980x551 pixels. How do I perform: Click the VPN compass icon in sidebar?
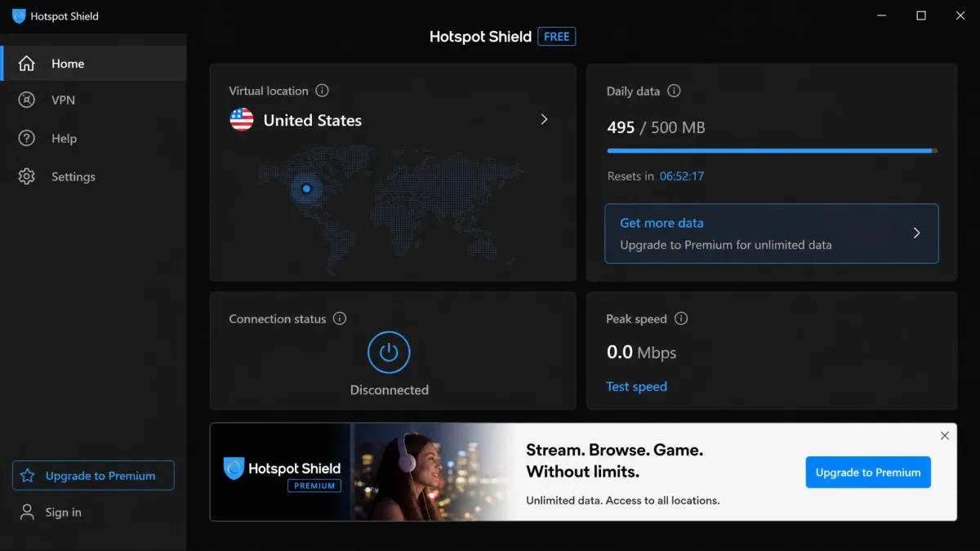pos(27,100)
